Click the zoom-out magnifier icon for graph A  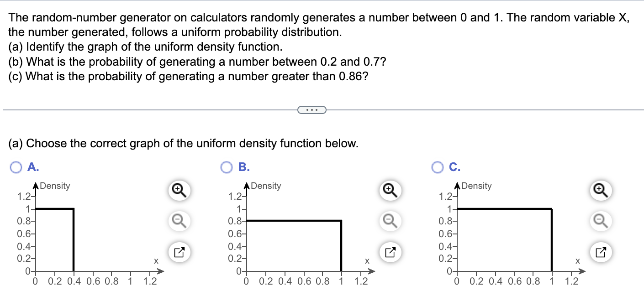tap(179, 221)
